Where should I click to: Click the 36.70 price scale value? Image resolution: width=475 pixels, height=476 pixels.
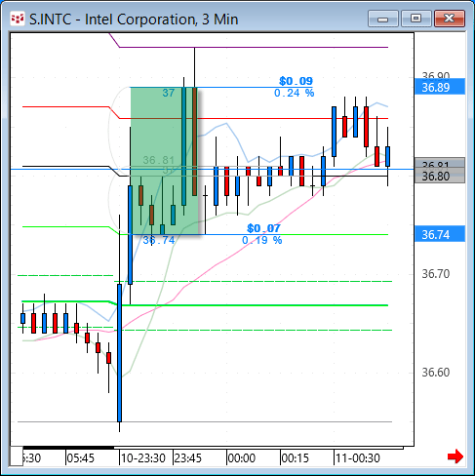(x=436, y=274)
